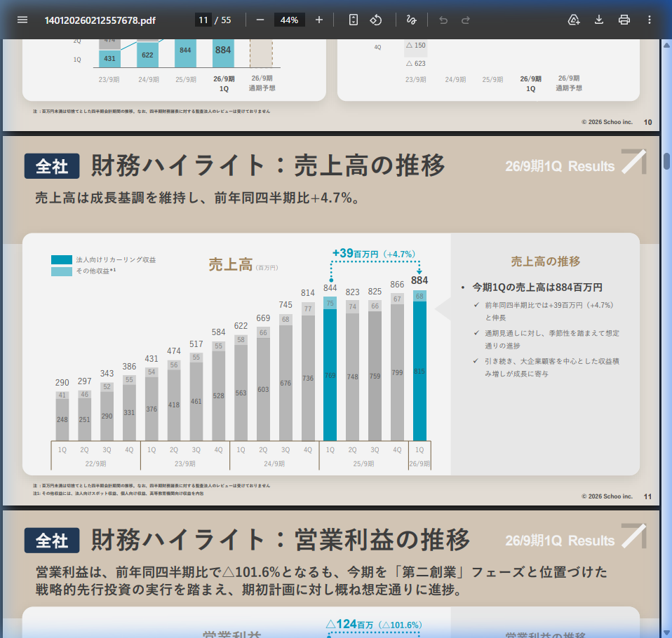Edit the 44% zoom percentage value
Image resolution: width=672 pixels, height=638 pixels.
point(290,20)
